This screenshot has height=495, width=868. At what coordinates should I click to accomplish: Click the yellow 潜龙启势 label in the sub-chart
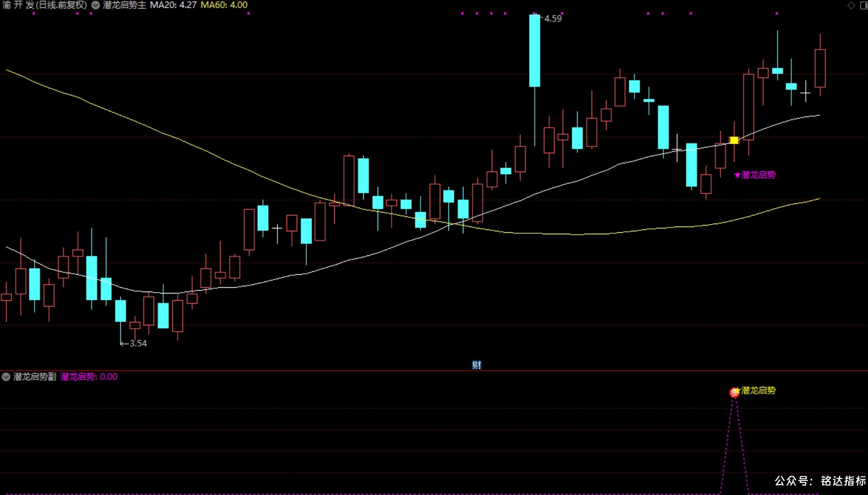click(759, 390)
